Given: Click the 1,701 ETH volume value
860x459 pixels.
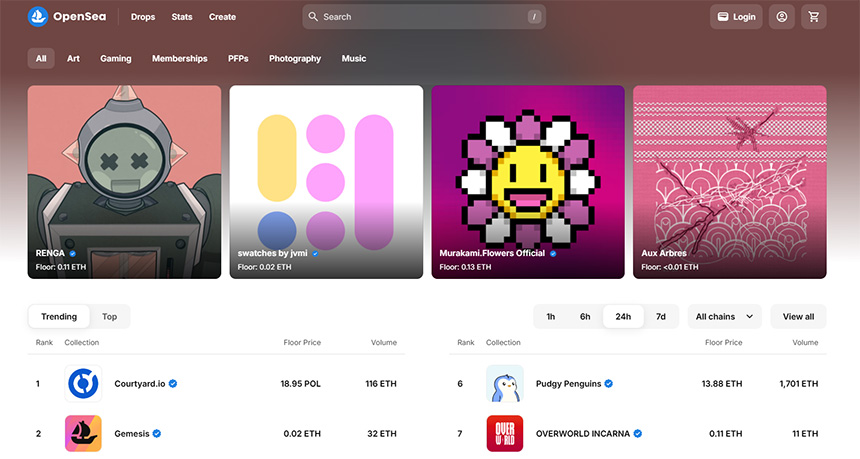Looking at the screenshot, I should (799, 383).
